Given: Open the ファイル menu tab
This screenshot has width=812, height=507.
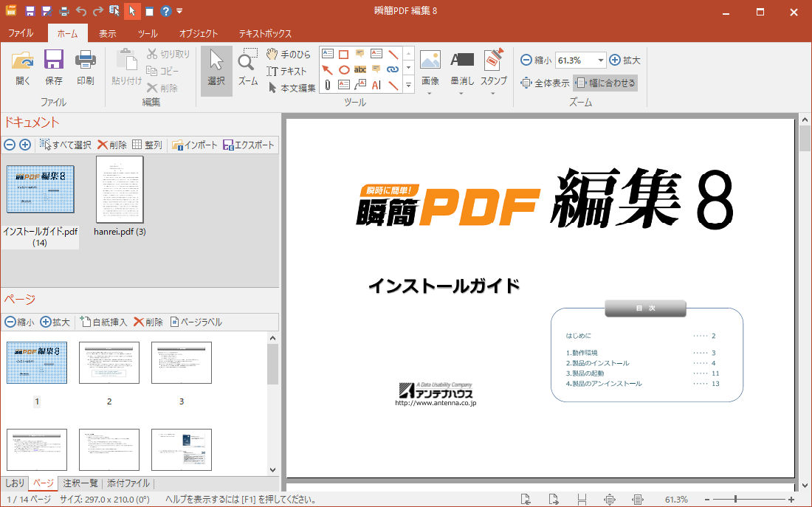Looking at the screenshot, I should tap(21, 33).
